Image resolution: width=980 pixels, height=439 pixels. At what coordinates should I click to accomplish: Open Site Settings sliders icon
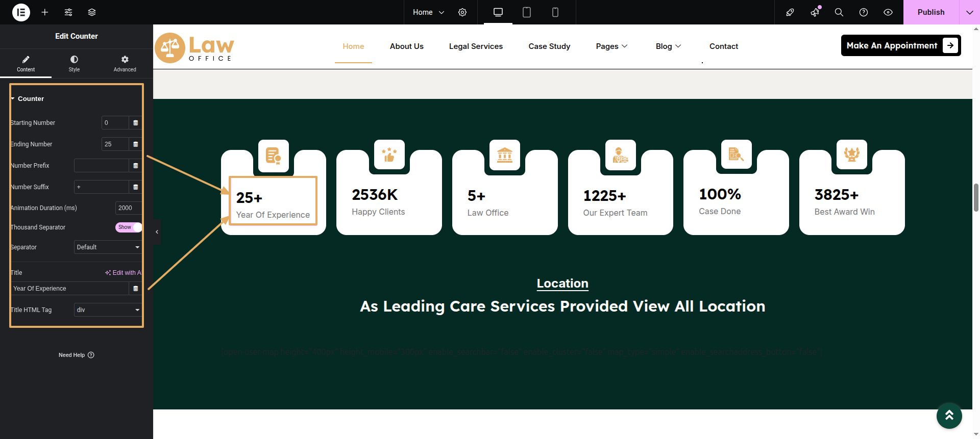[68, 12]
